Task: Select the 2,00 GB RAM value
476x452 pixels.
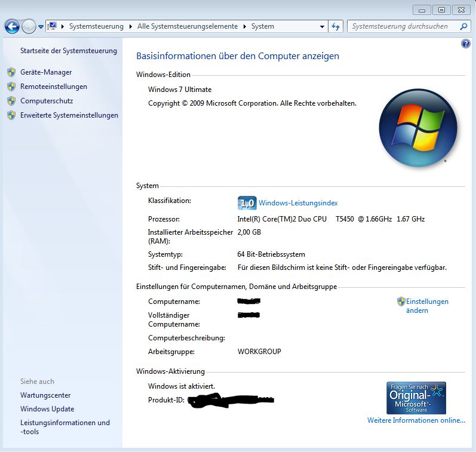Action: click(x=249, y=232)
